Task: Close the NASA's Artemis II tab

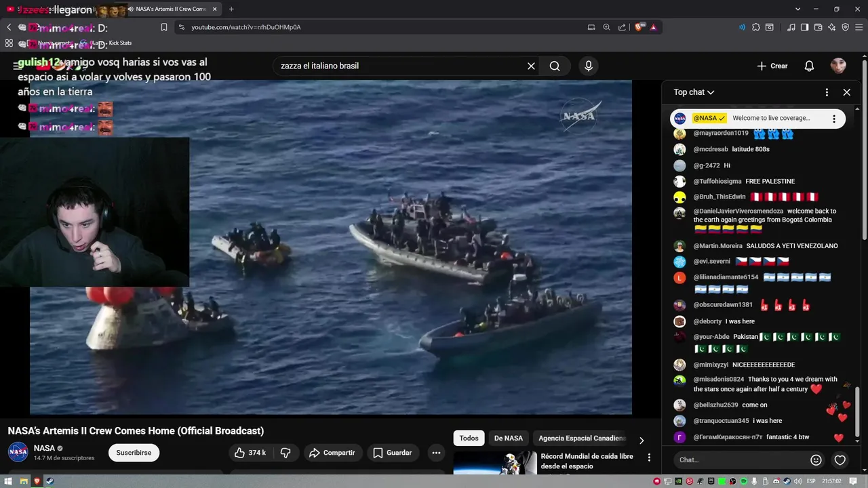Action: click(x=214, y=9)
